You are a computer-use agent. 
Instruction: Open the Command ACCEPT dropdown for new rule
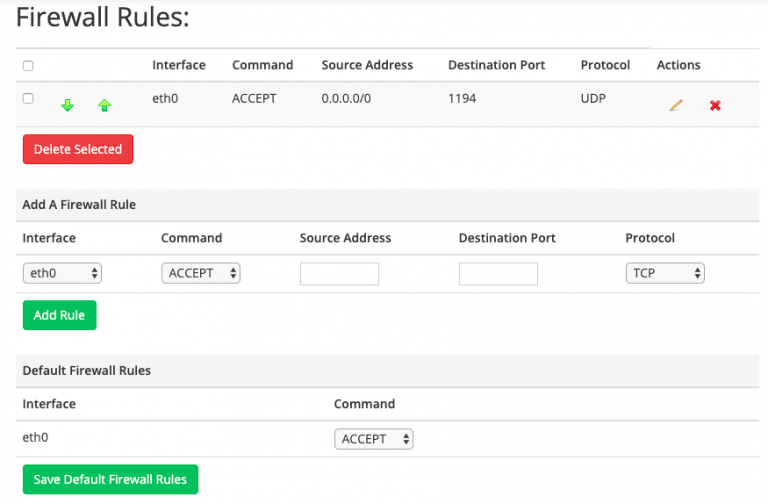tap(201, 273)
